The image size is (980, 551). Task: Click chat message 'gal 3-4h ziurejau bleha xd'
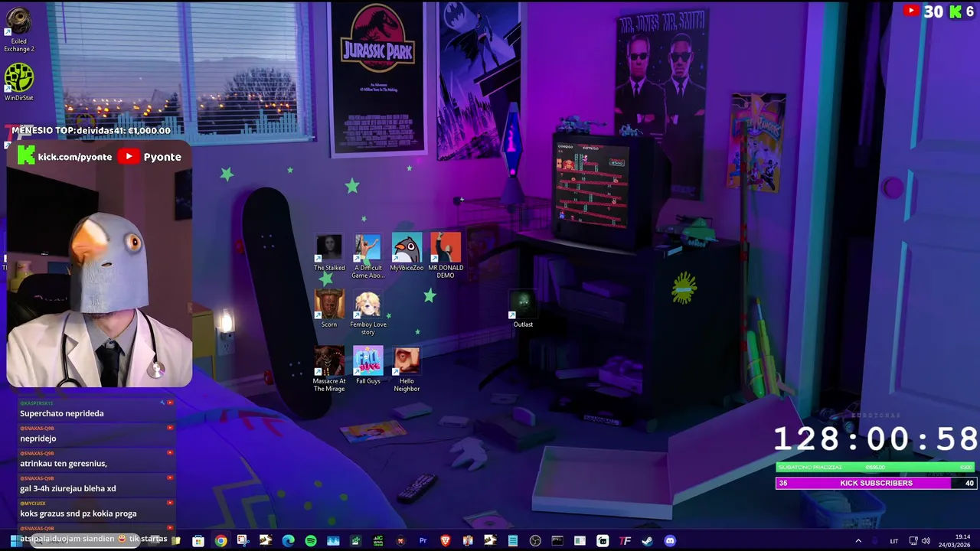coord(68,488)
